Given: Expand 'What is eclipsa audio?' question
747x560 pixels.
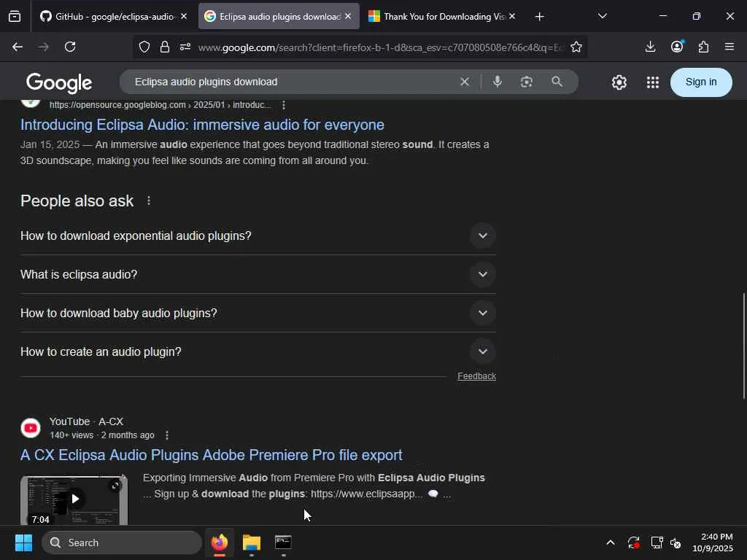Looking at the screenshot, I should (x=483, y=274).
